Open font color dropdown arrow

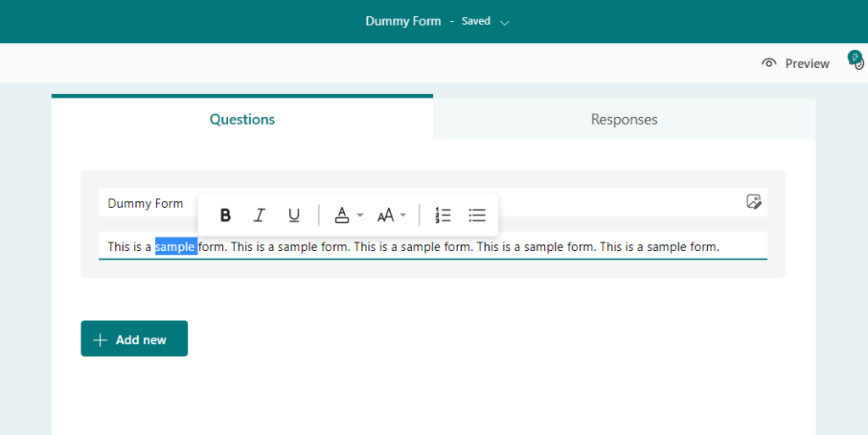(359, 215)
